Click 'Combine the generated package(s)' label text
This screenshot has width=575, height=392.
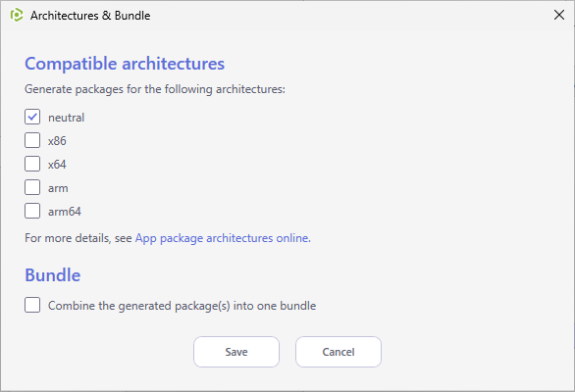pyautogui.click(x=139, y=306)
